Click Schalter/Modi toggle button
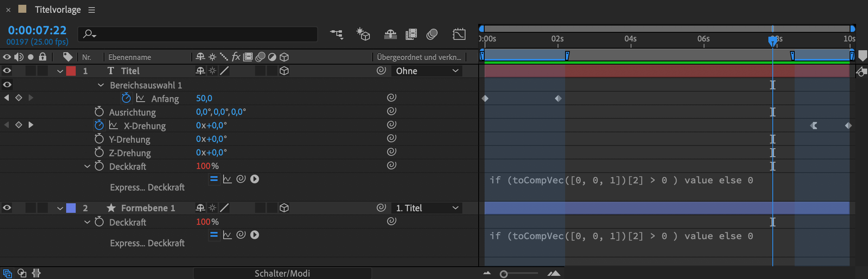Screen dimensions: 868x279 pyautogui.click(x=282, y=273)
